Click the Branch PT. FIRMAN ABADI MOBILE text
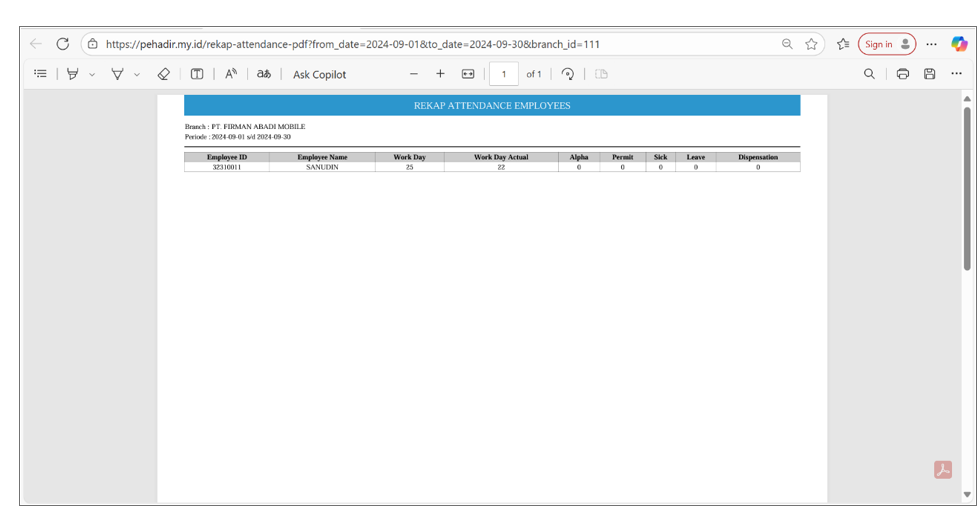Screen dimensions: 980x512 pyautogui.click(x=245, y=126)
